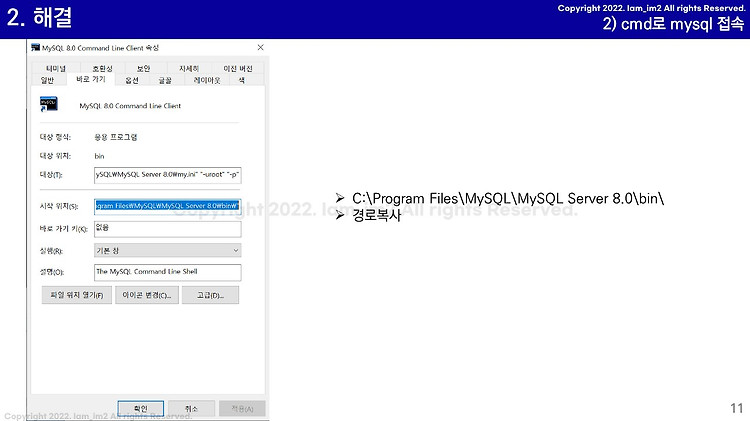Image resolution: width=750 pixels, height=421 pixels.
Task: Click the 아이콘 변경(C)... button
Action: (147, 295)
